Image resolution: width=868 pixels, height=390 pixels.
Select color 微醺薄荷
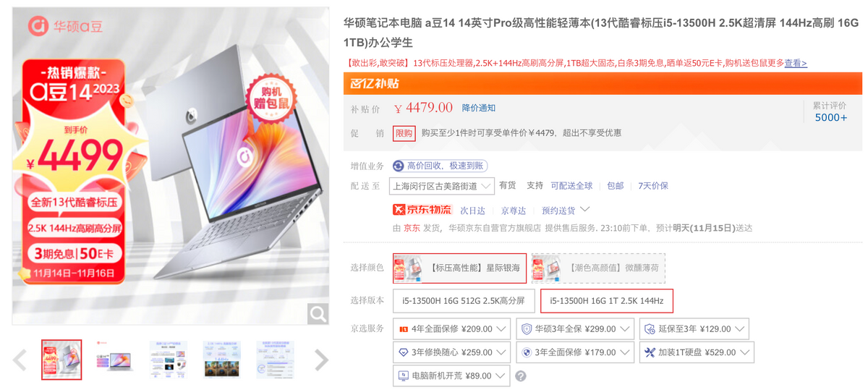[598, 268]
